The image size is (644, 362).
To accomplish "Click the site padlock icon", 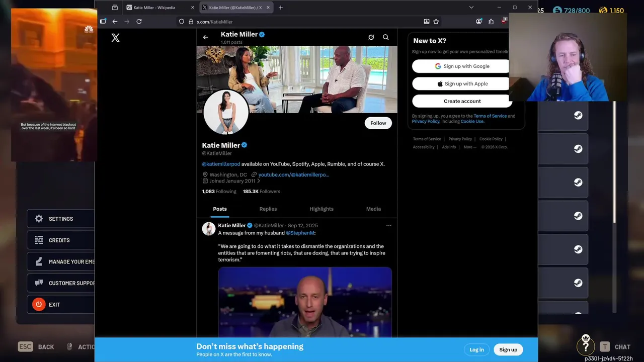I will (x=191, y=22).
